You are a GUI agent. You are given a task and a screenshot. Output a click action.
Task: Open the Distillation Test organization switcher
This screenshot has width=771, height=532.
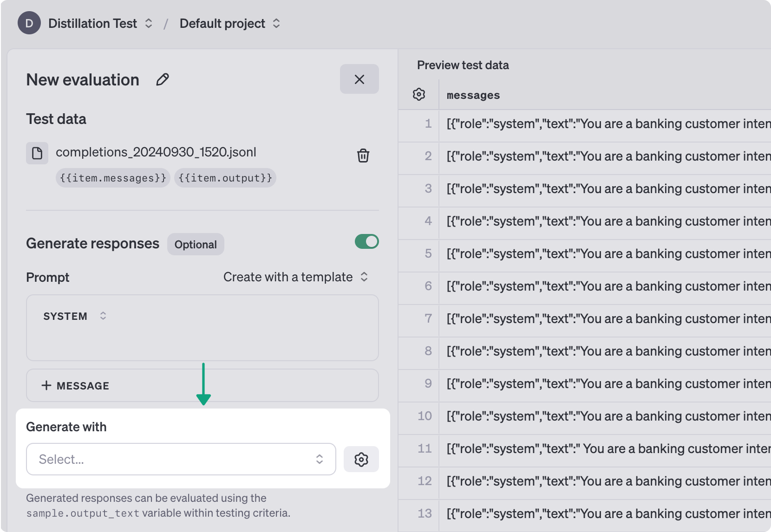100,23
